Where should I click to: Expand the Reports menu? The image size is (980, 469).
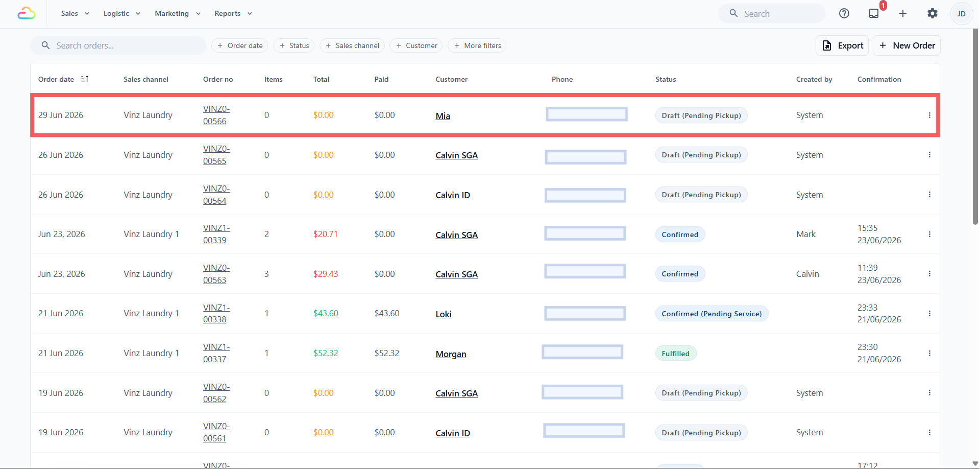233,13
